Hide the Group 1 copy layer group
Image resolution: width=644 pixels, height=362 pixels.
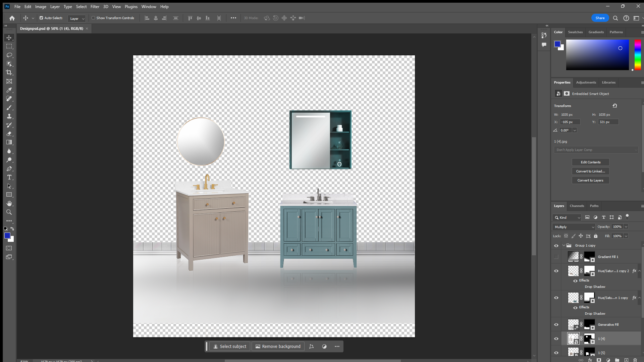point(556,246)
